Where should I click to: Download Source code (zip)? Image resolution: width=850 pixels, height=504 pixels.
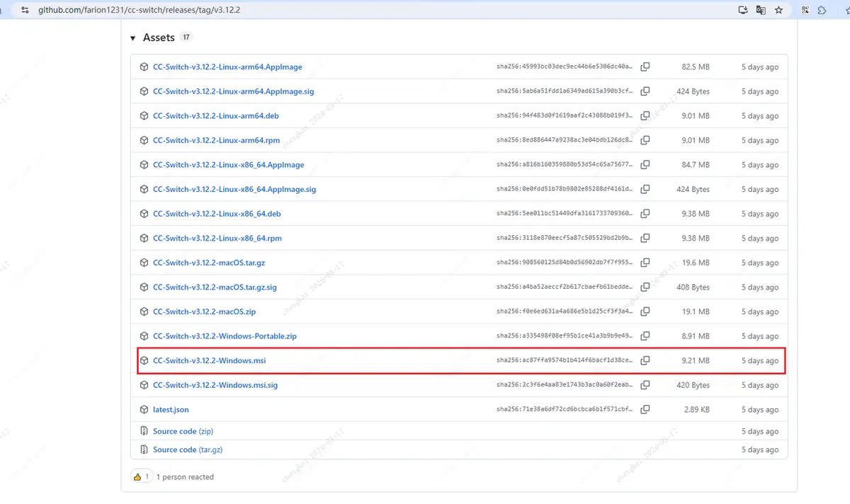(183, 431)
